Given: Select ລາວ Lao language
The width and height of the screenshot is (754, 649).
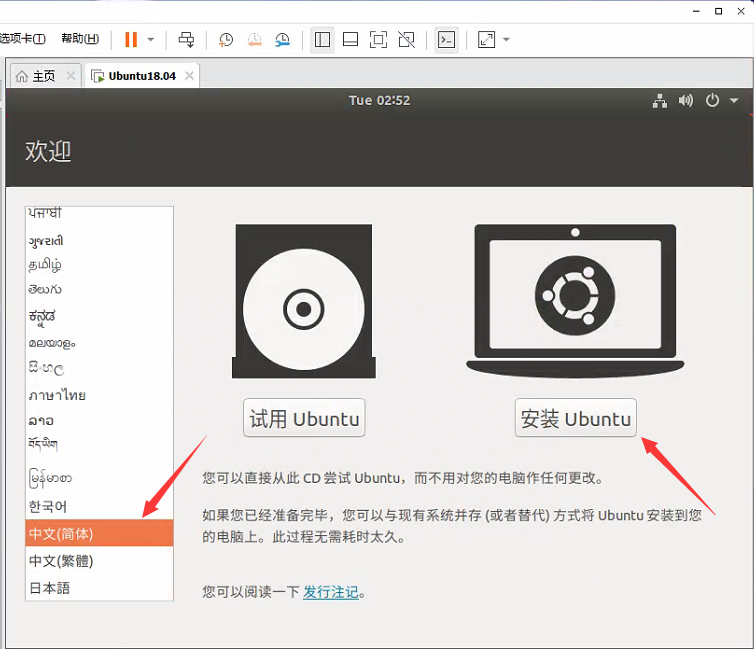Looking at the screenshot, I should (x=99, y=421).
